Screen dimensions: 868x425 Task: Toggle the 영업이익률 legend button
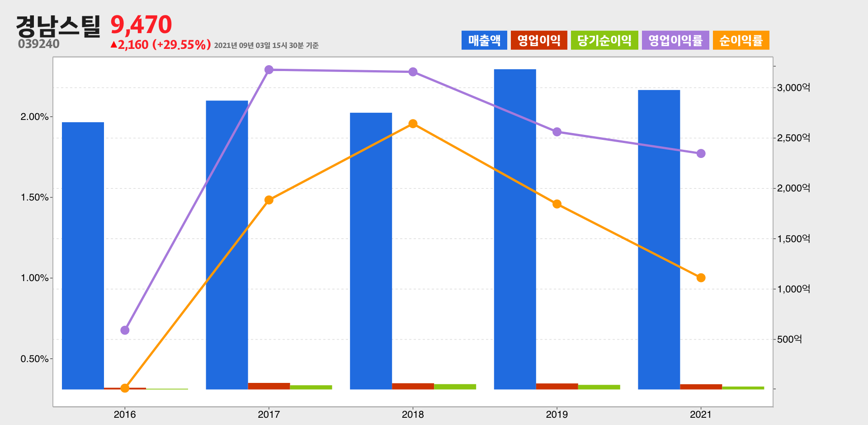(675, 40)
